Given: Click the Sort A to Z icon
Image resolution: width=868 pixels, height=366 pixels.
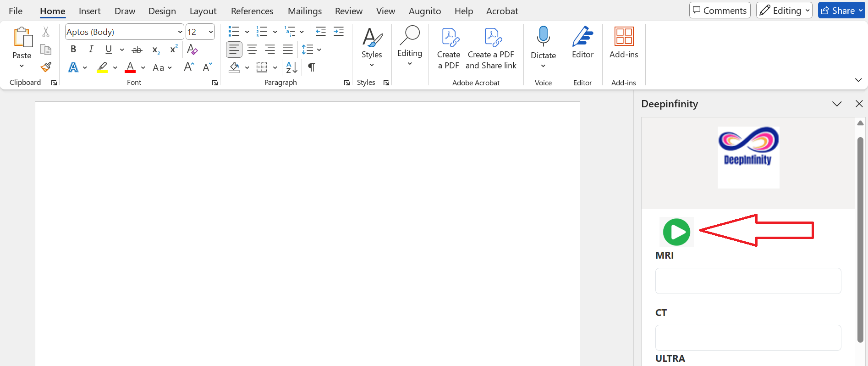Looking at the screenshot, I should coord(291,67).
